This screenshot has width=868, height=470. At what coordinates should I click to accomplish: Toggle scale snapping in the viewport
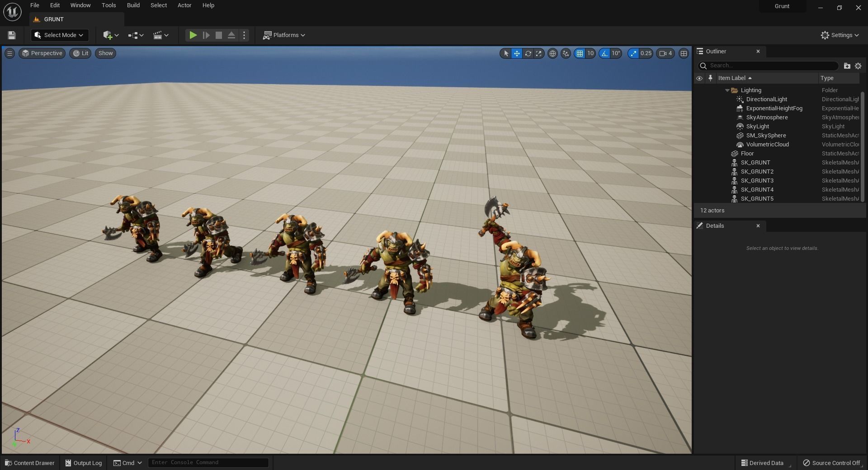(633, 53)
